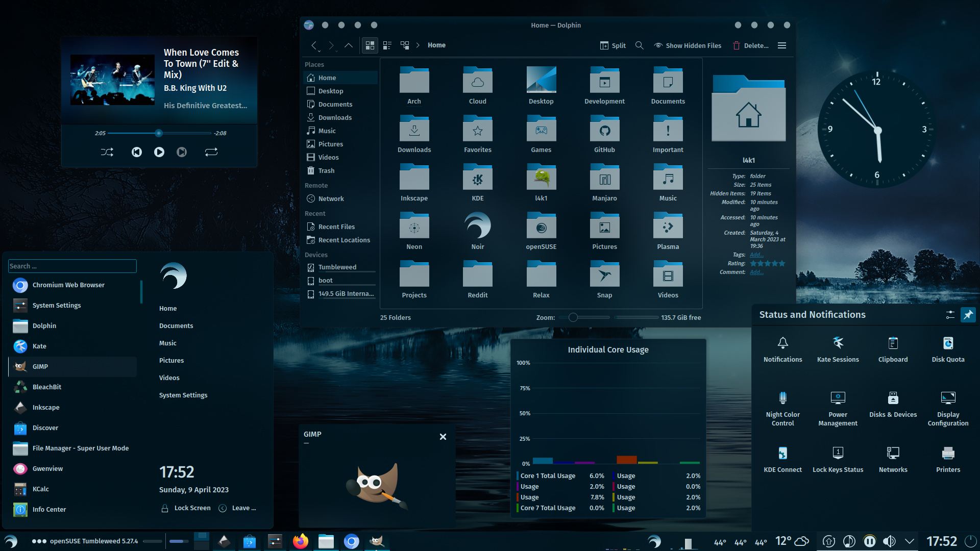Go up one folder in Dolphin

(x=349, y=45)
